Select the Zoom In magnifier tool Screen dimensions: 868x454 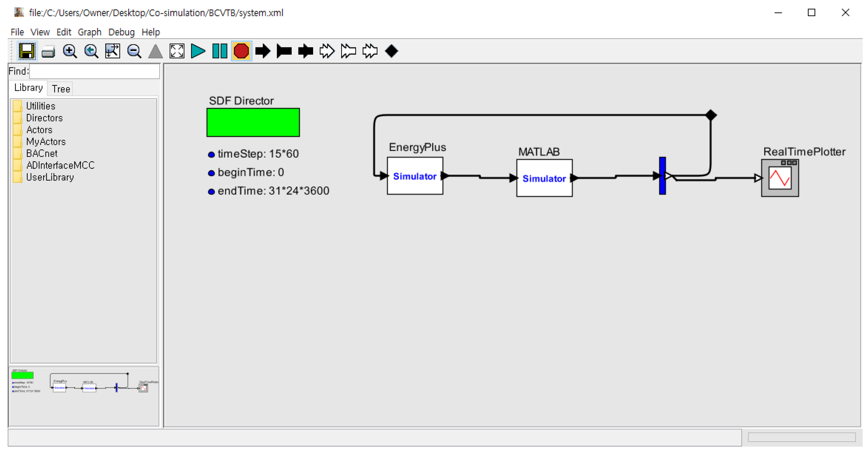click(x=70, y=51)
